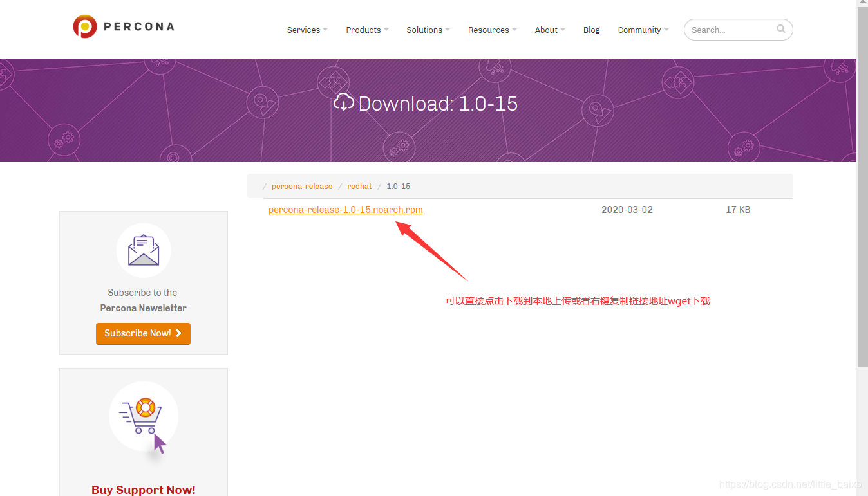Click the 17 KB size cell
The image size is (868, 496).
738,210
